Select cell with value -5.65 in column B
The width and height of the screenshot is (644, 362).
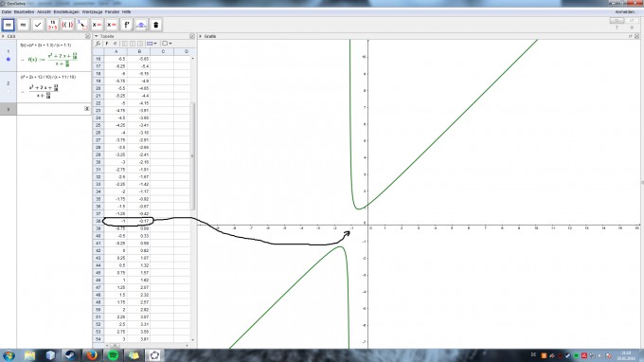point(139,59)
